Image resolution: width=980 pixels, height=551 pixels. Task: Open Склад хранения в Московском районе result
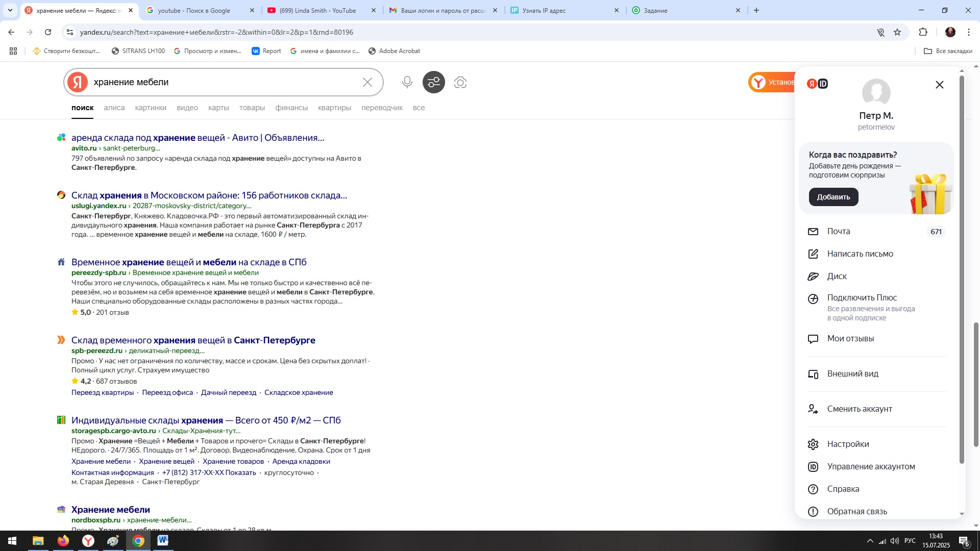point(209,195)
